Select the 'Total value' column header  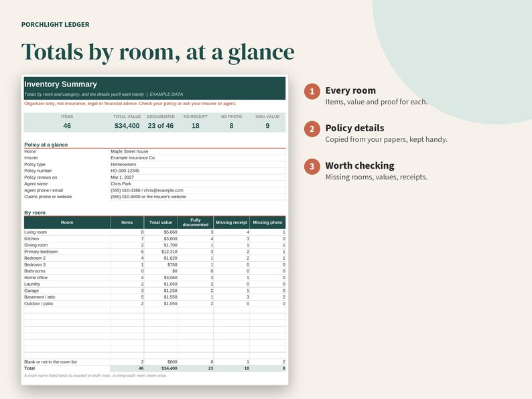161,223
